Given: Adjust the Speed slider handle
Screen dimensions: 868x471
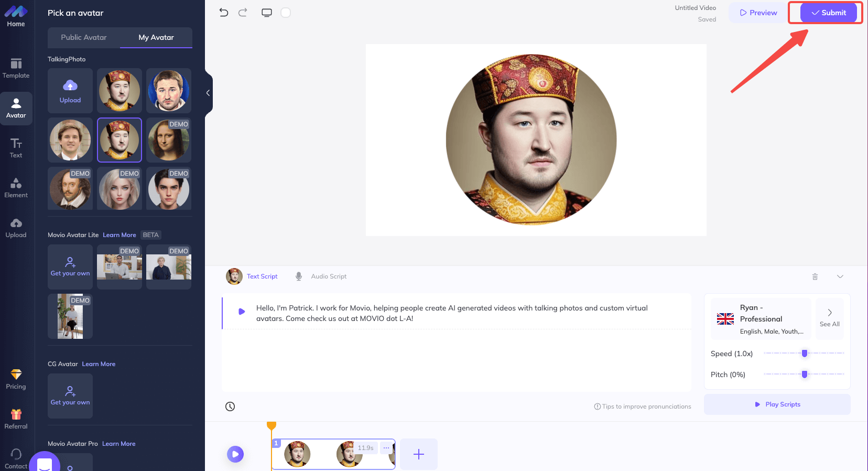Looking at the screenshot, I should click(805, 354).
